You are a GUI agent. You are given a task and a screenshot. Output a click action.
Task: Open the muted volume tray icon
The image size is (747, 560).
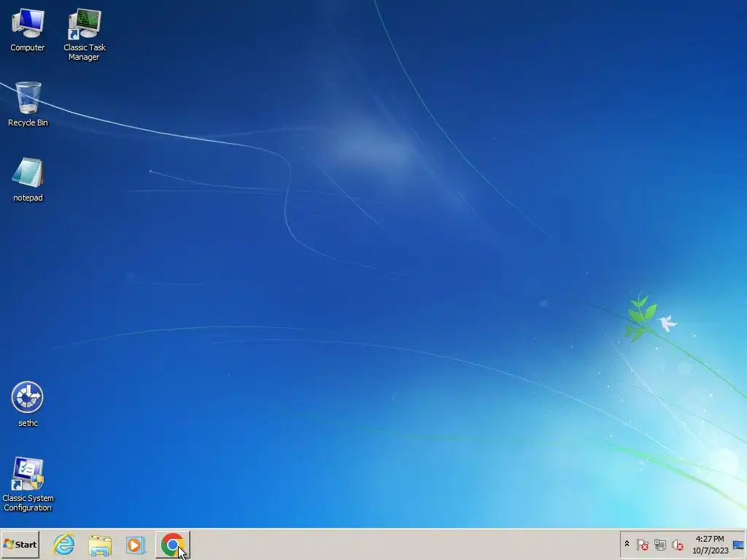pos(677,544)
